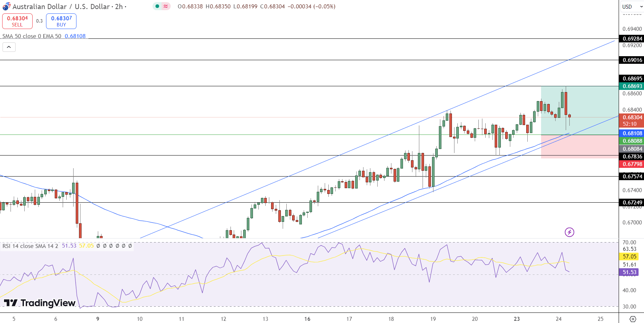Image resolution: width=644 pixels, height=323 pixels.
Task: Select the SMA 50 close 0 EMA 50 legend
Action: 32,36
